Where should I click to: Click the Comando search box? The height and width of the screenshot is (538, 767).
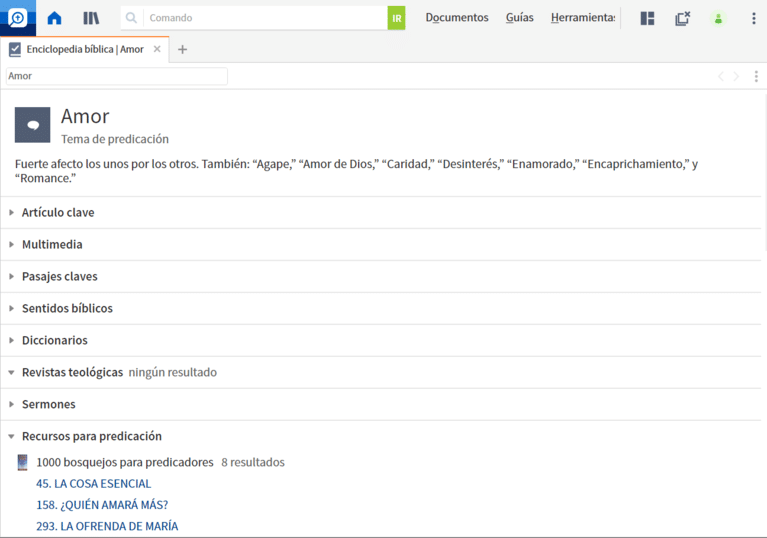265,18
